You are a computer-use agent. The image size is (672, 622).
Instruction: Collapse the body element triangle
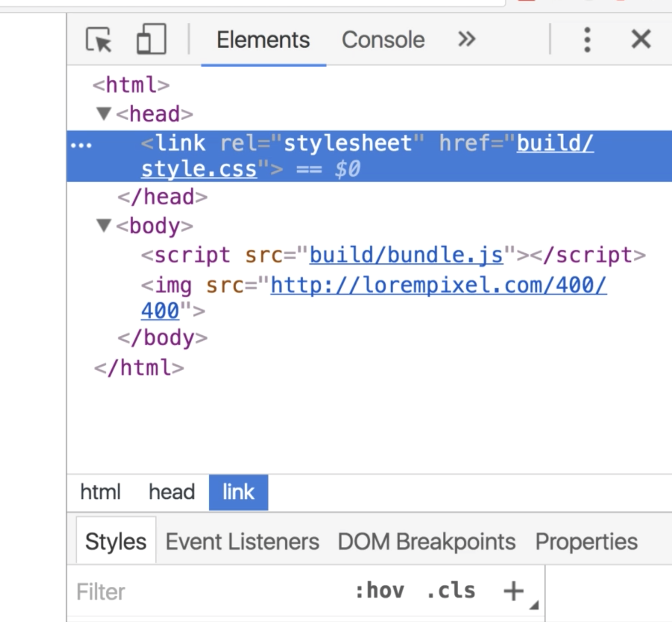click(103, 226)
